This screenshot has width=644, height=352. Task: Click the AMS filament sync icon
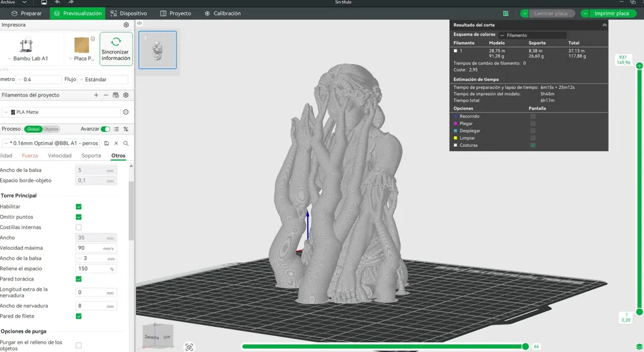pos(116,95)
